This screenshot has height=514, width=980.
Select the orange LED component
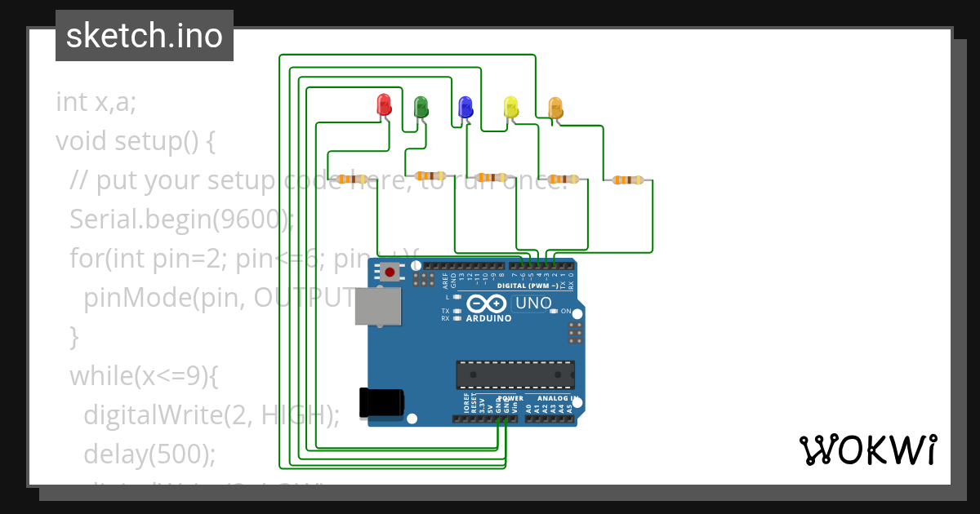click(555, 106)
